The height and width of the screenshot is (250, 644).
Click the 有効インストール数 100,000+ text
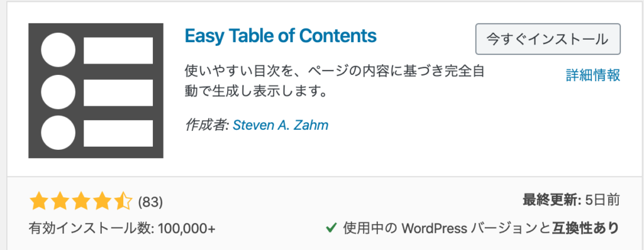[122, 228]
